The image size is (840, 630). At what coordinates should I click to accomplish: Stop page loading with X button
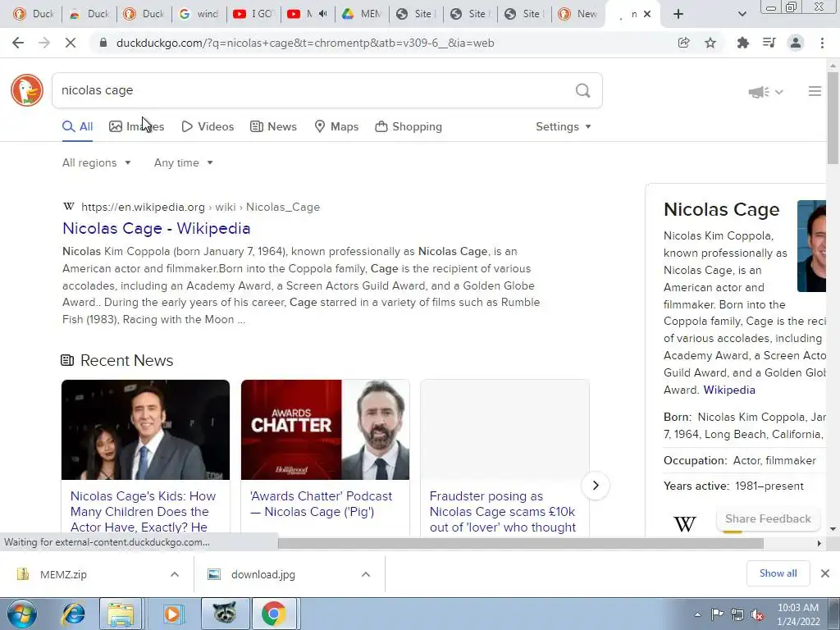coord(71,43)
